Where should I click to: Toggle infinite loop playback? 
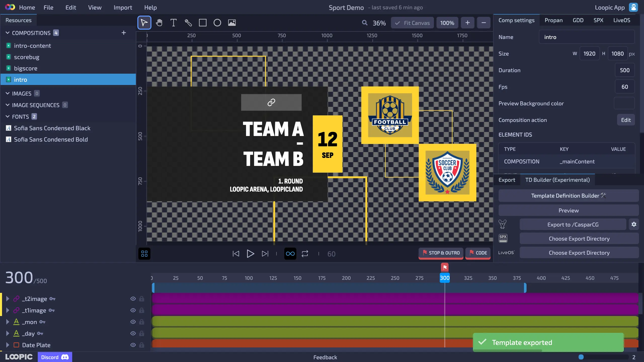[290, 254]
